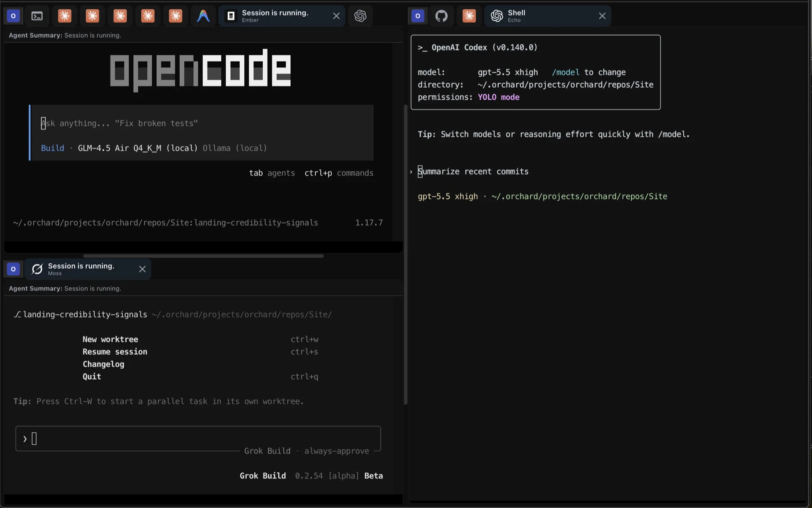
Task: Select the 'Session is running. Ember' tab
Action: [282, 16]
